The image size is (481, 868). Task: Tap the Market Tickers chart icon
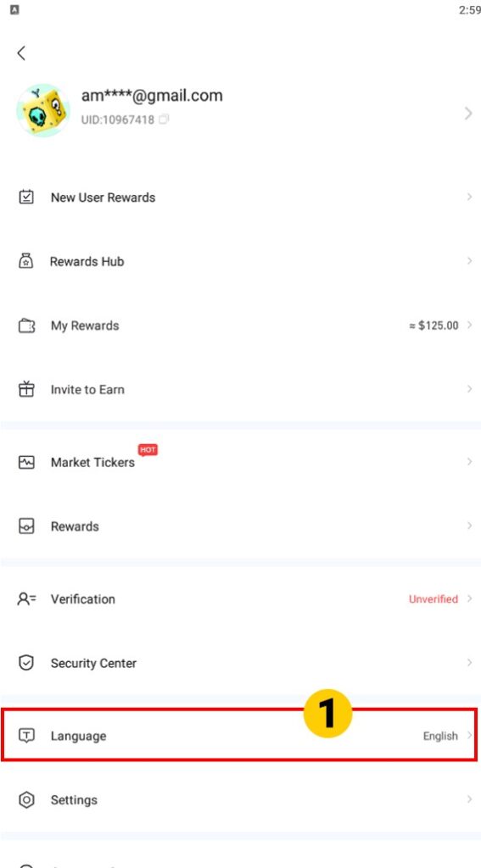26,462
